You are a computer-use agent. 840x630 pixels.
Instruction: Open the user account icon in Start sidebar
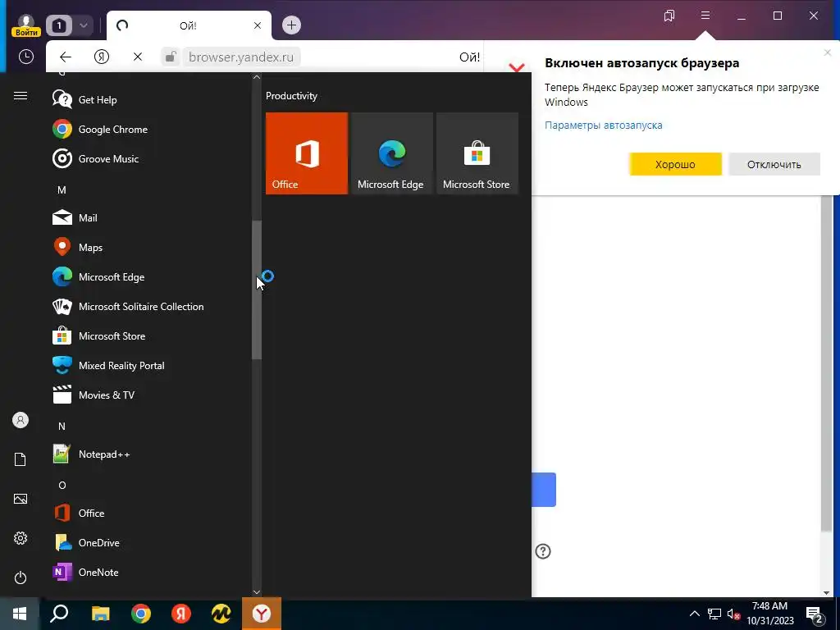[x=21, y=420]
